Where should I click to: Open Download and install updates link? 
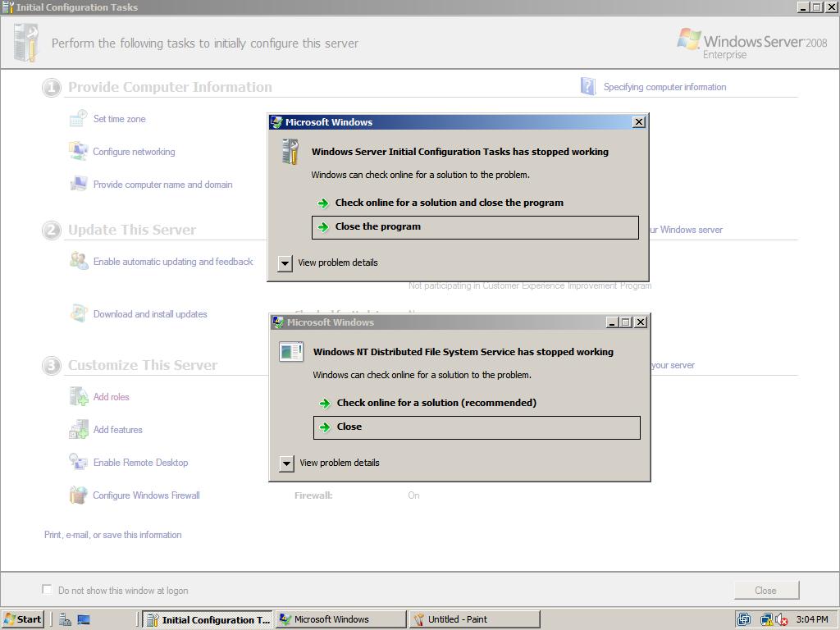[150, 314]
